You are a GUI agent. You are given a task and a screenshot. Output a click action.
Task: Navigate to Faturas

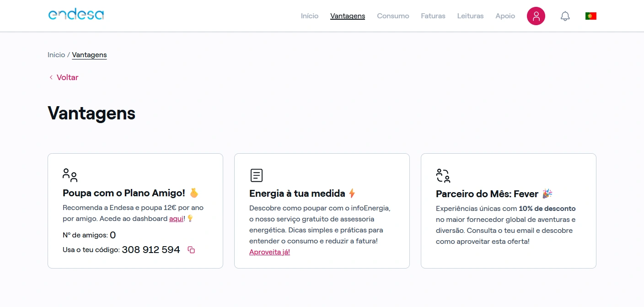coord(433,16)
